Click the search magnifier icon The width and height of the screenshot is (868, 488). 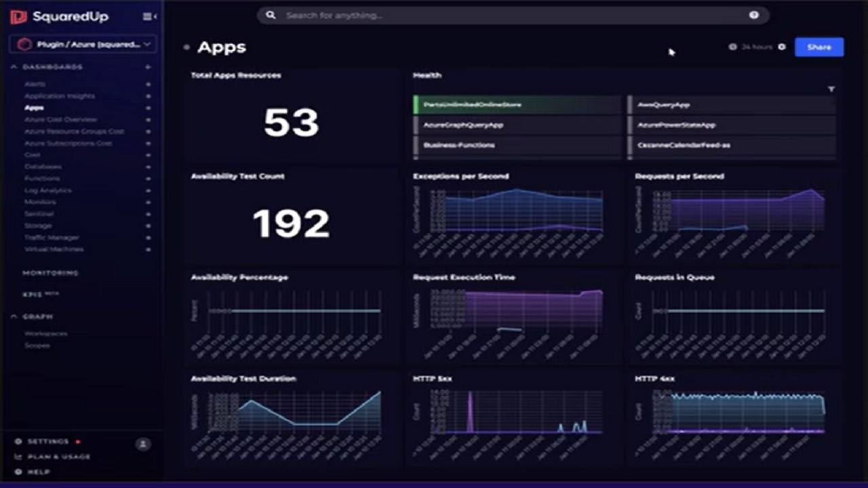271,15
